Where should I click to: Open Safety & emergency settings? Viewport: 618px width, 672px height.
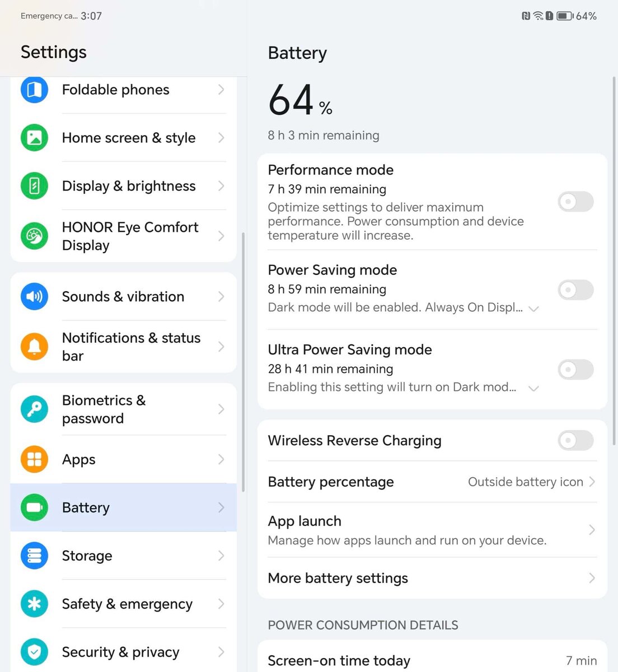coord(124,604)
